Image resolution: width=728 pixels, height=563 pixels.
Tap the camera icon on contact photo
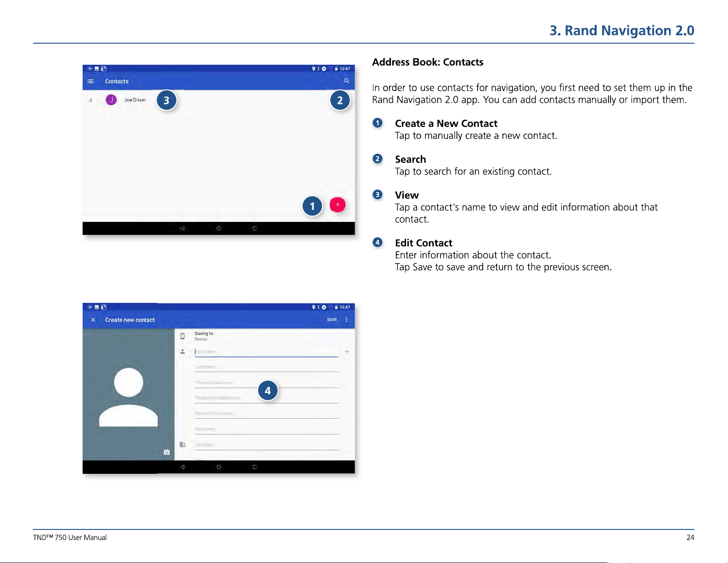167,452
